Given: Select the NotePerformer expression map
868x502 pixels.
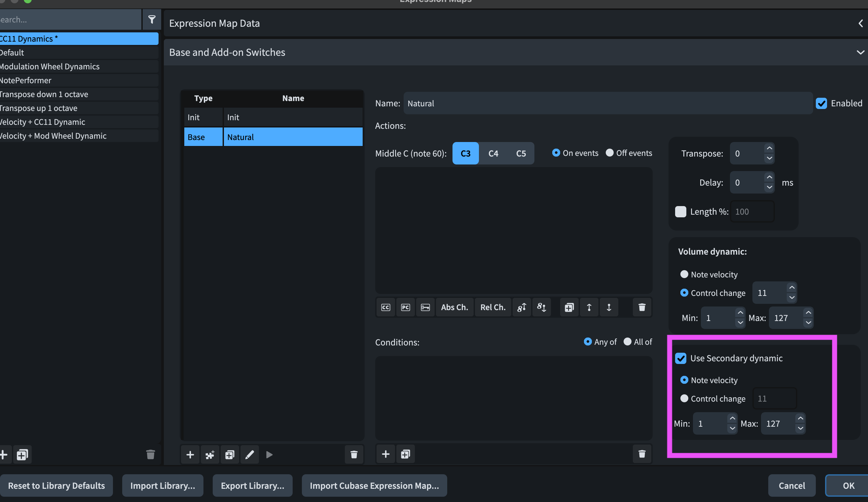Looking at the screenshot, I should (x=52, y=80).
